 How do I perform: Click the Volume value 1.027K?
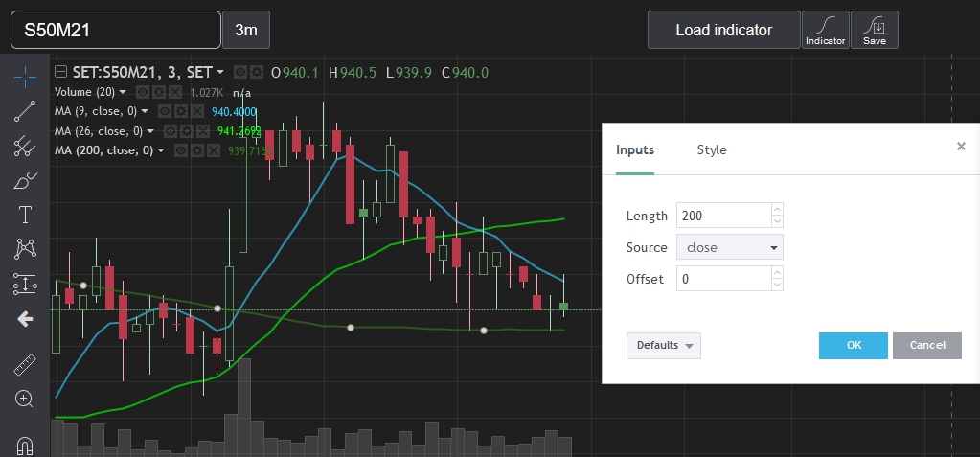207,93
